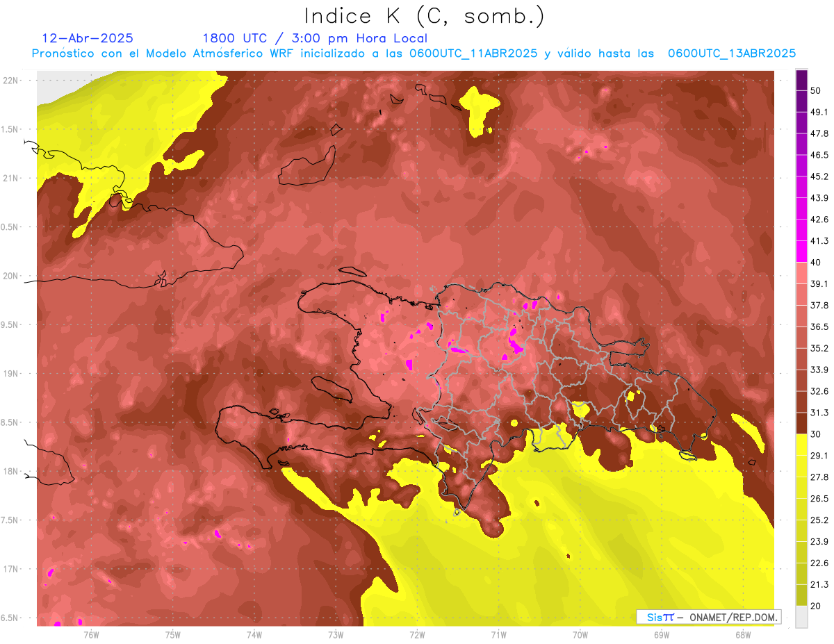The height and width of the screenshot is (644, 834).
Task: Click legend value '26.5'
Action: tap(819, 499)
